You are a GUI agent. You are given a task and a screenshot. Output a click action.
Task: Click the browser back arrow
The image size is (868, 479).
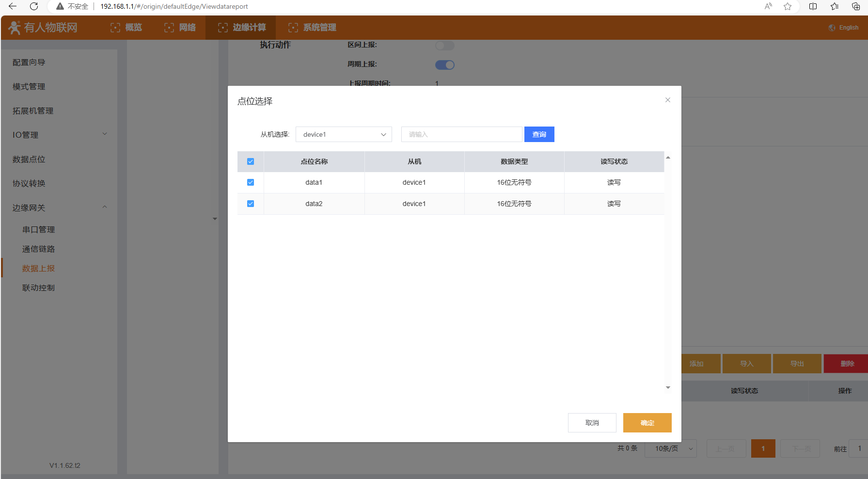13,6
